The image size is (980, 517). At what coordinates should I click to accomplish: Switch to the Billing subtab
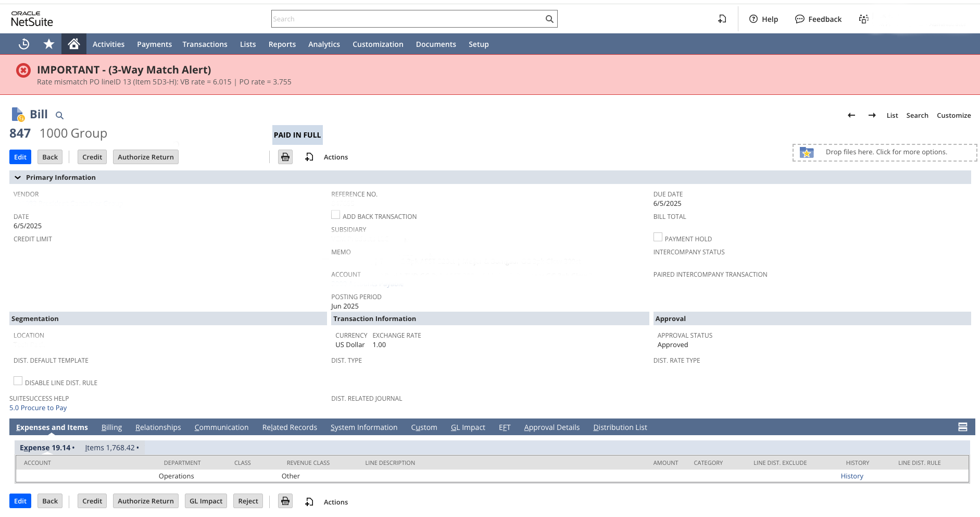(111, 427)
